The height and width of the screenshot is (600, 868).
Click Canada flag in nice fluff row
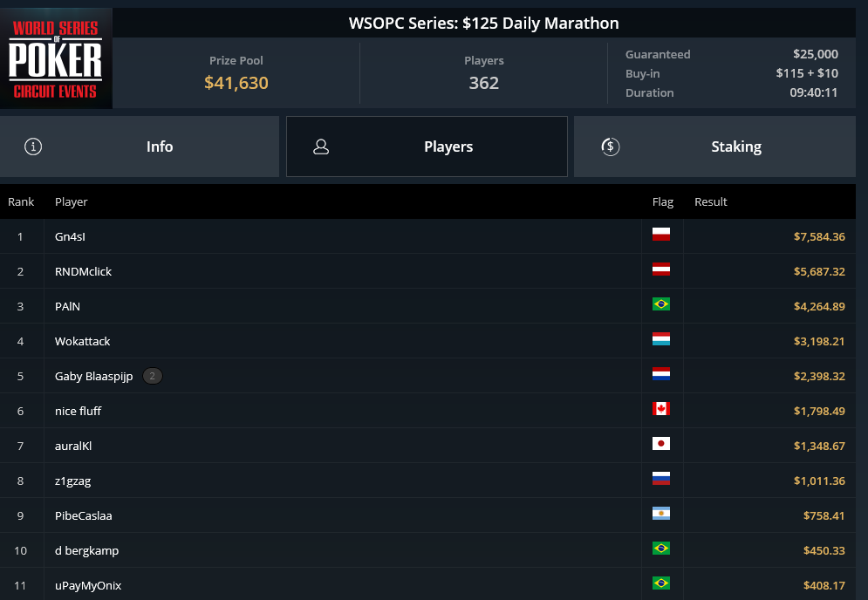[x=661, y=408]
